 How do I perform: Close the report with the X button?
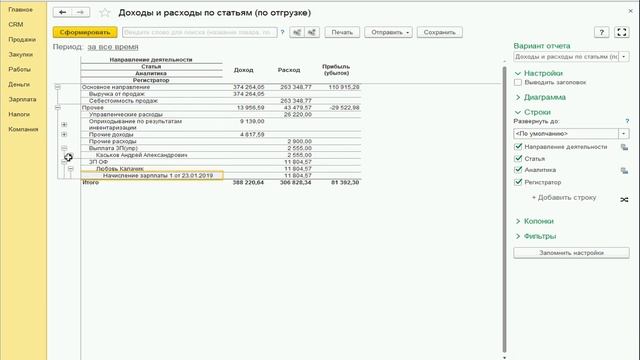tap(630, 11)
